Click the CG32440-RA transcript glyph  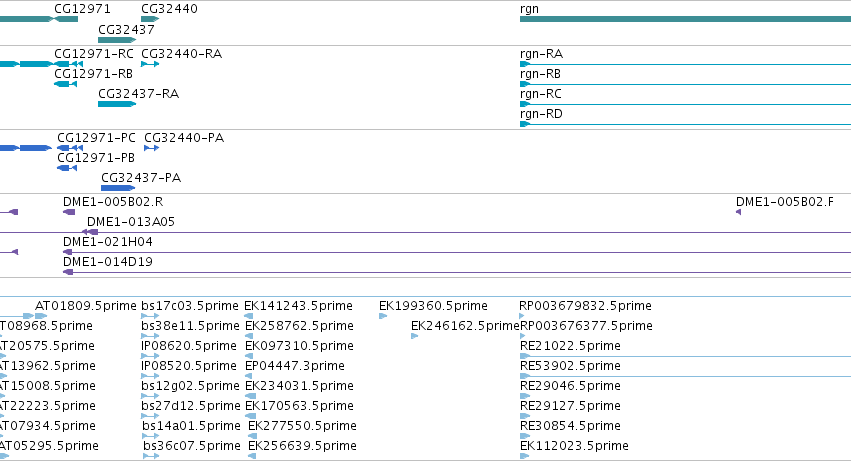pyautogui.click(x=150, y=64)
